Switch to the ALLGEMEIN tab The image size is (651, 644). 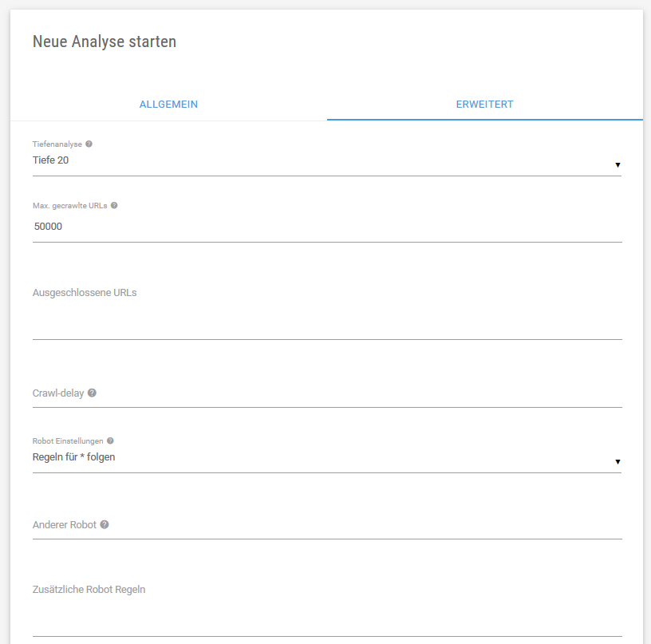tap(168, 105)
